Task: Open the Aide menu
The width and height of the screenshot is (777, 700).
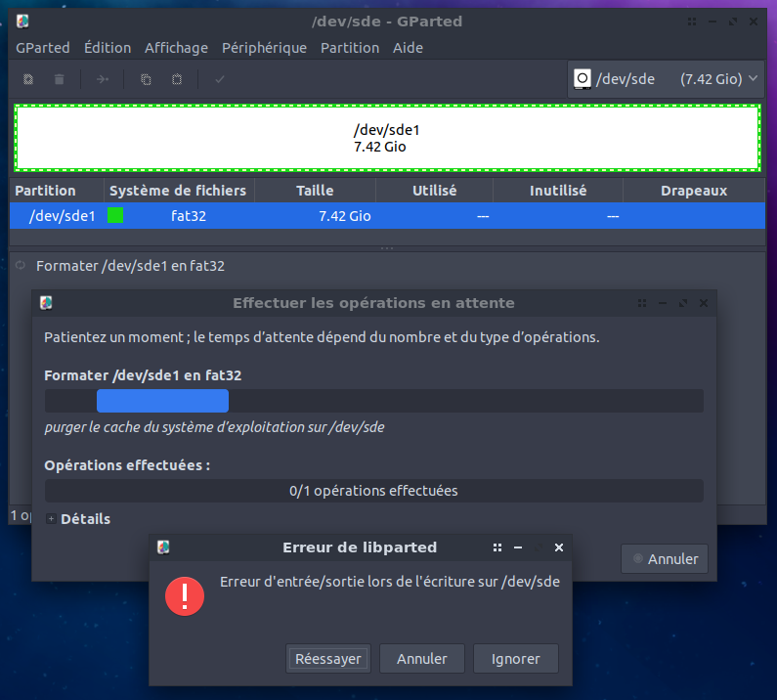Action: click(408, 48)
